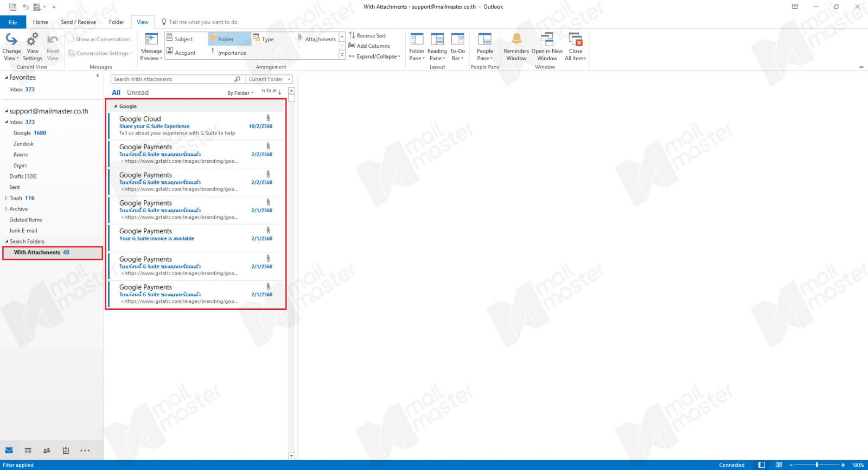Open the People Pane icon menu
Screen dimensions: 868x470
pyautogui.click(x=484, y=40)
